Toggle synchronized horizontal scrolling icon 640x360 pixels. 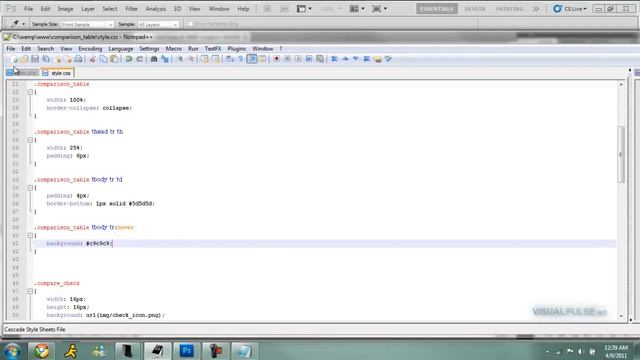click(x=216, y=59)
